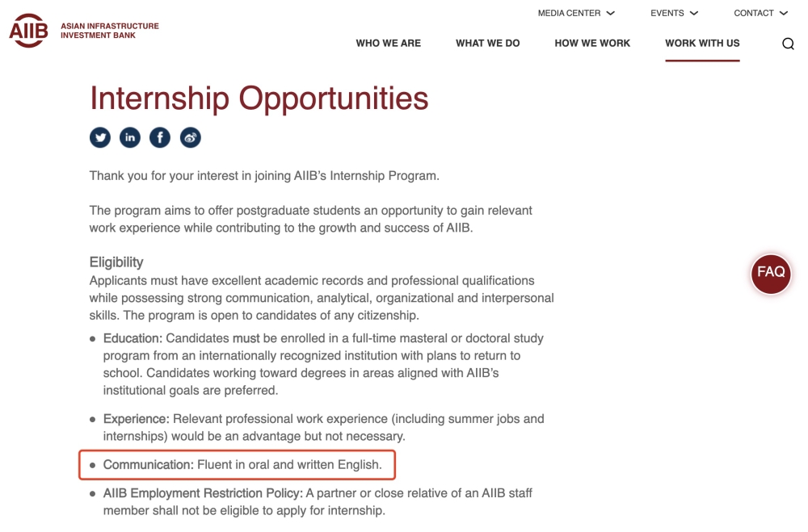Screen dimensions: 808x532
Task: Open the Who We Are menu
Action: point(388,44)
